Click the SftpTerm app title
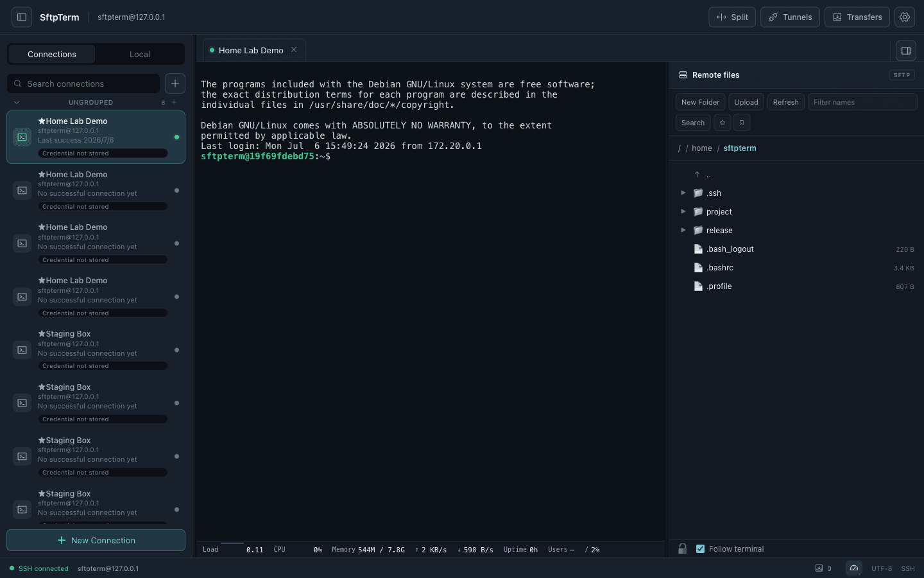Viewport: 924px width, 578px height. 60,17
